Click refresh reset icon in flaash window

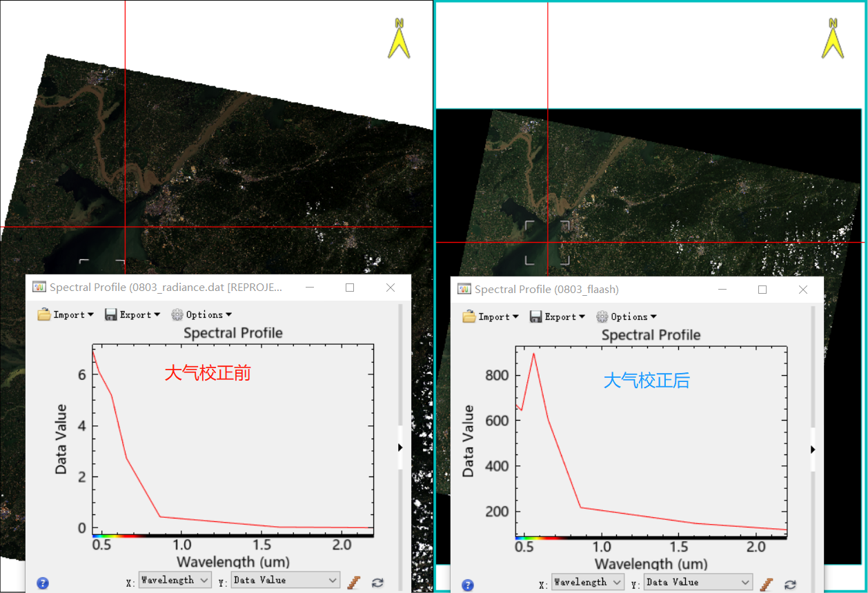pos(790,584)
